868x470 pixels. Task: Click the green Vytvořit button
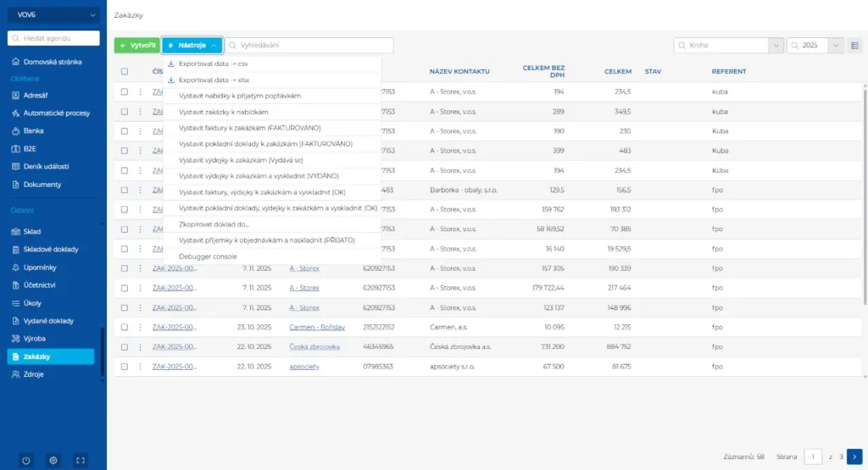click(136, 45)
